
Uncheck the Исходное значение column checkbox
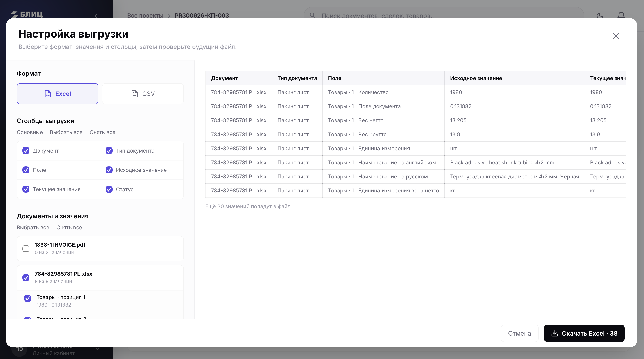point(109,170)
